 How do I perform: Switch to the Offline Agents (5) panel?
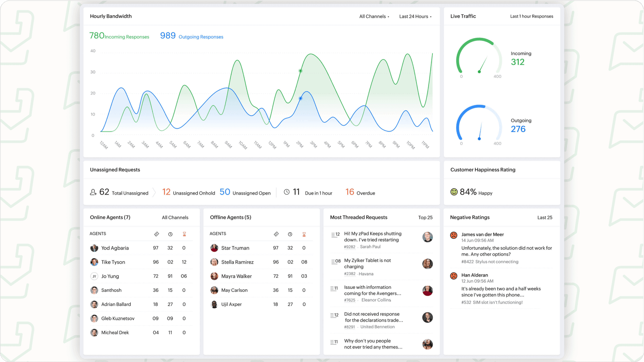[x=230, y=217]
